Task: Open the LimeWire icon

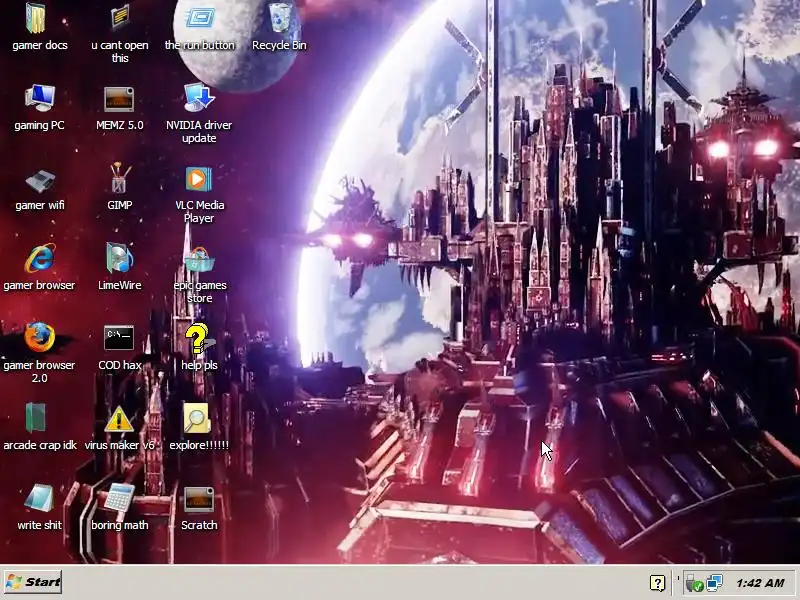Action: (x=120, y=258)
